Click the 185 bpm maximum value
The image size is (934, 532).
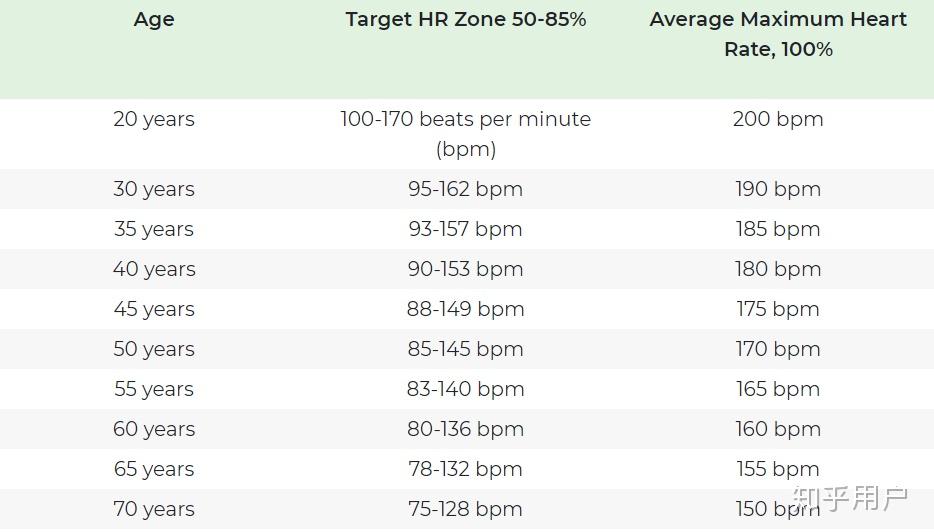[778, 229]
